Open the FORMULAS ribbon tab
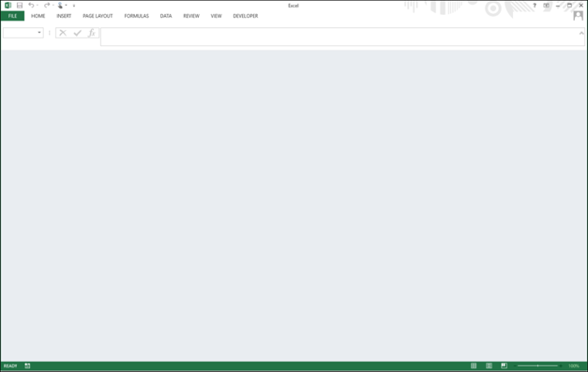This screenshot has height=372, width=588. click(x=137, y=16)
